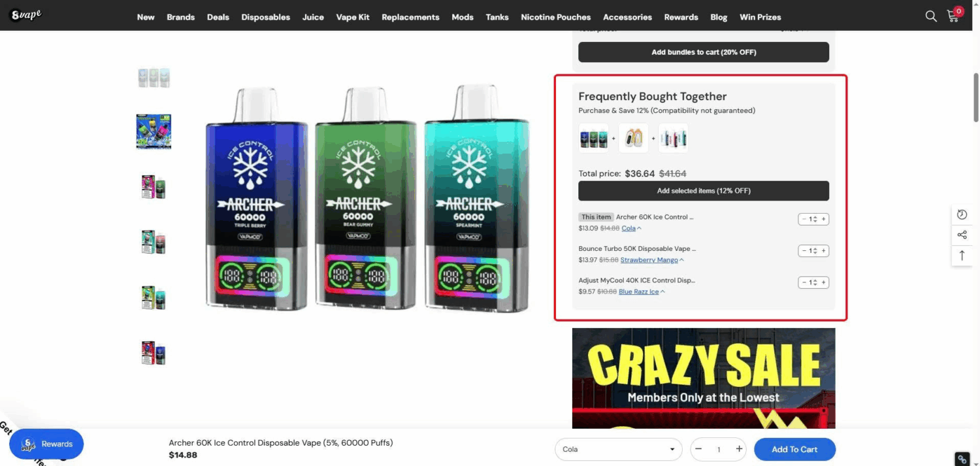This screenshot has width=980, height=466.
Task: Click Adjust MyCool 40K ICE Control title
Action: (636, 280)
